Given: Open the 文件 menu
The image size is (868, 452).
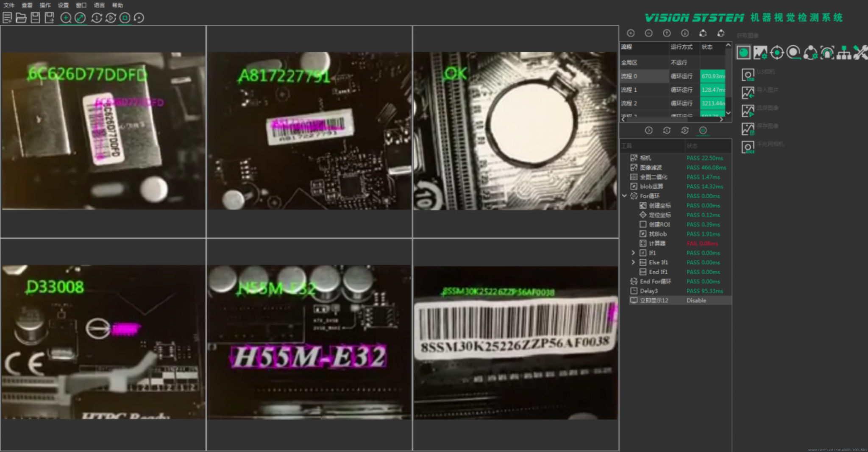Looking at the screenshot, I should point(9,5).
